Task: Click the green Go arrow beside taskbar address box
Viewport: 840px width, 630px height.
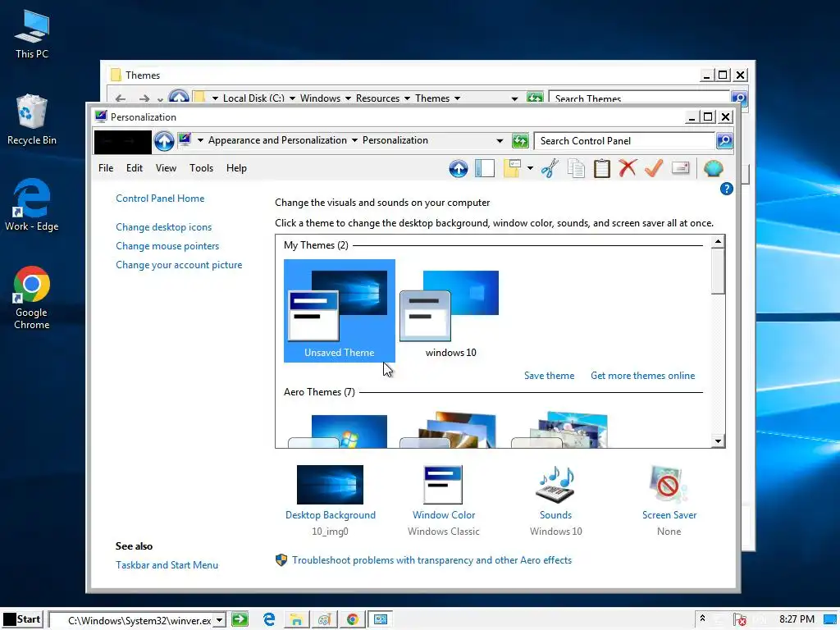Action: coord(240,620)
